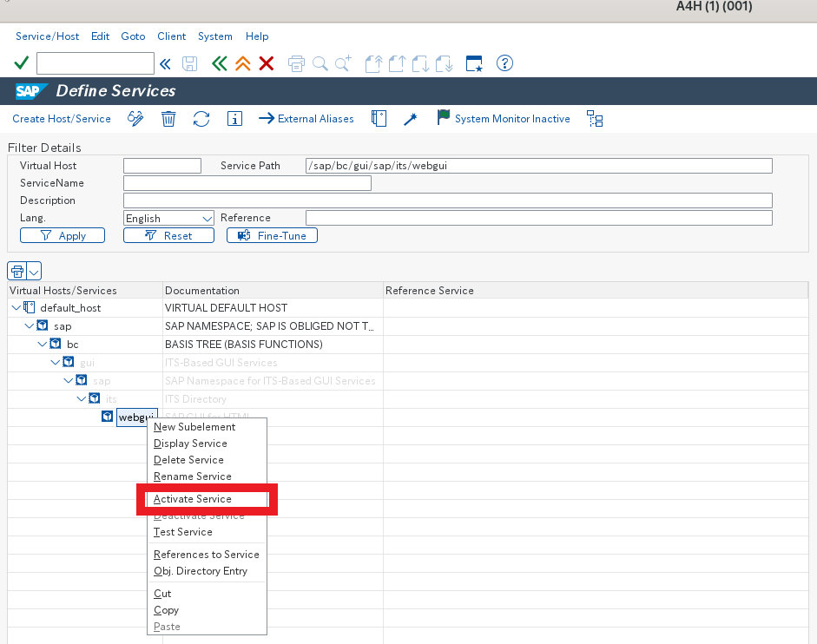Choose Obj. Directory Entry in the context menu

click(x=207, y=571)
